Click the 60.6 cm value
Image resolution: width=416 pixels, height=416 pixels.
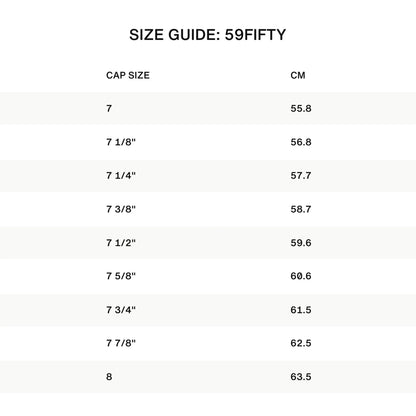(x=301, y=276)
